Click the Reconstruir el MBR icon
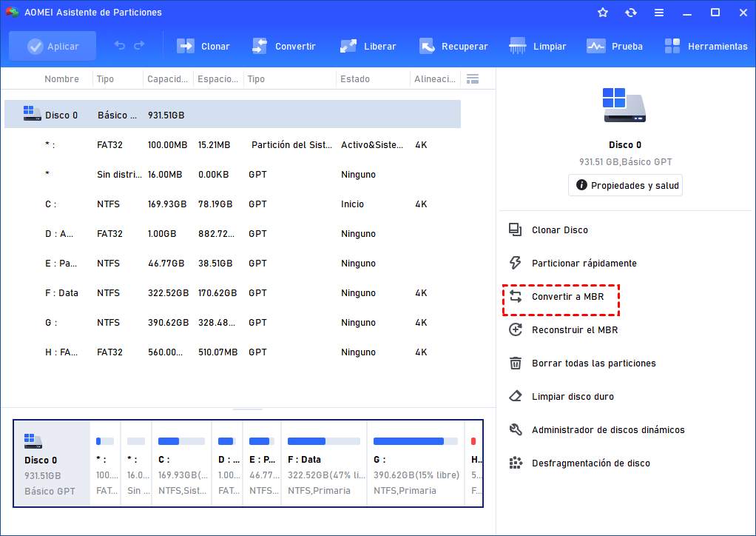756x536 pixels. click(x=516, y=330)
